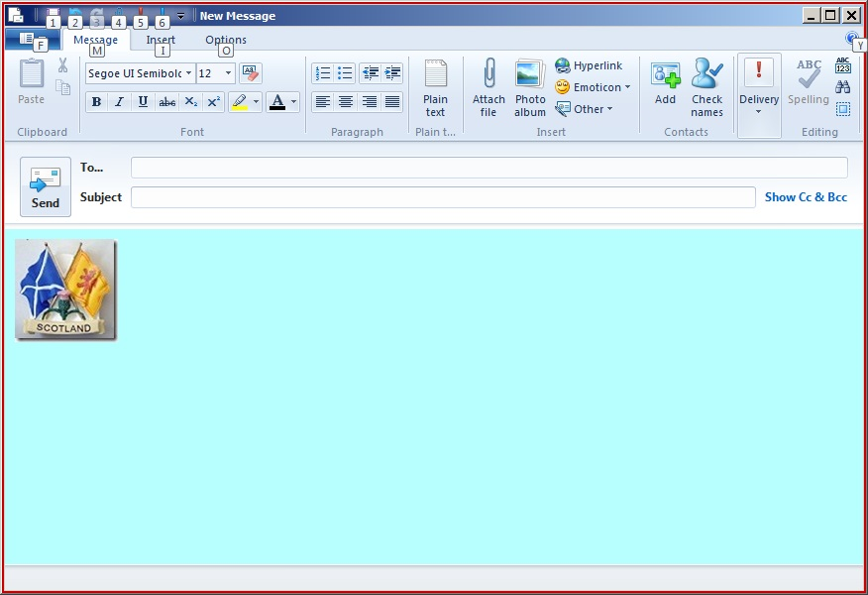Open the Insert ribbon tab

pos(161,40)
